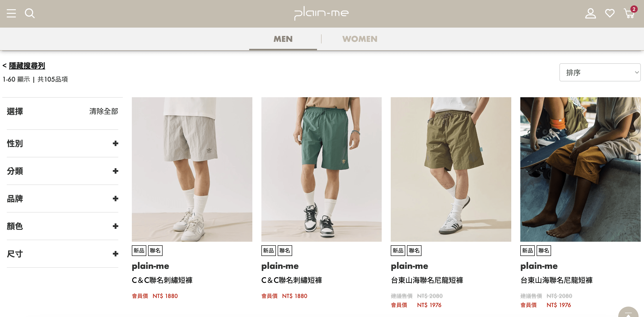
Task: Select the MEN tab
Action: 283,39
